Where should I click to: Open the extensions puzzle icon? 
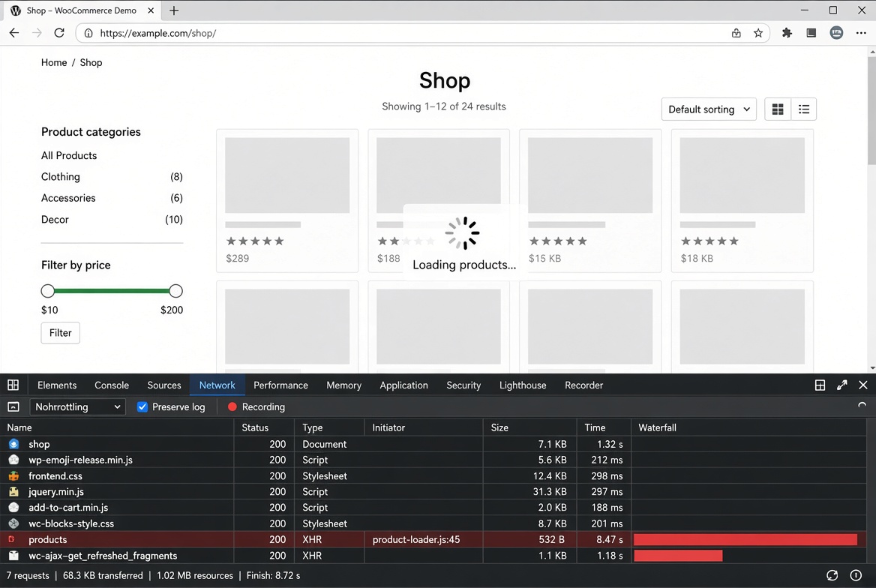click(787, 33)
